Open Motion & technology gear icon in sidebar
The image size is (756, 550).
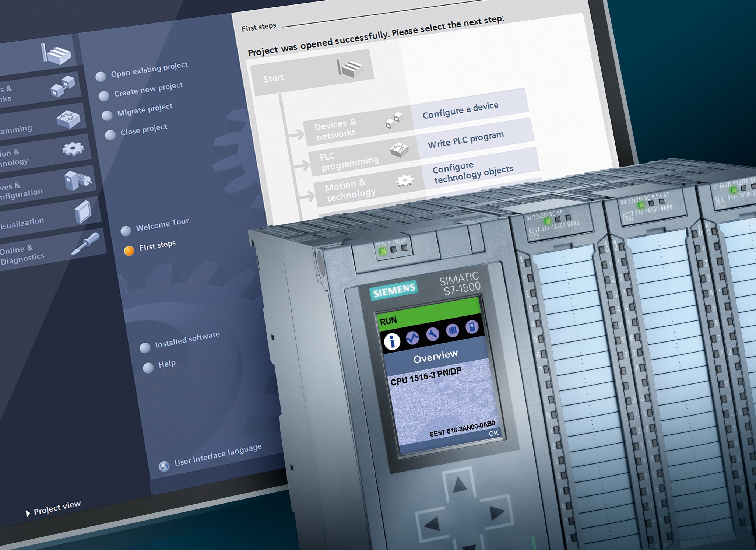pyautogui.click(x=73, y=149)
